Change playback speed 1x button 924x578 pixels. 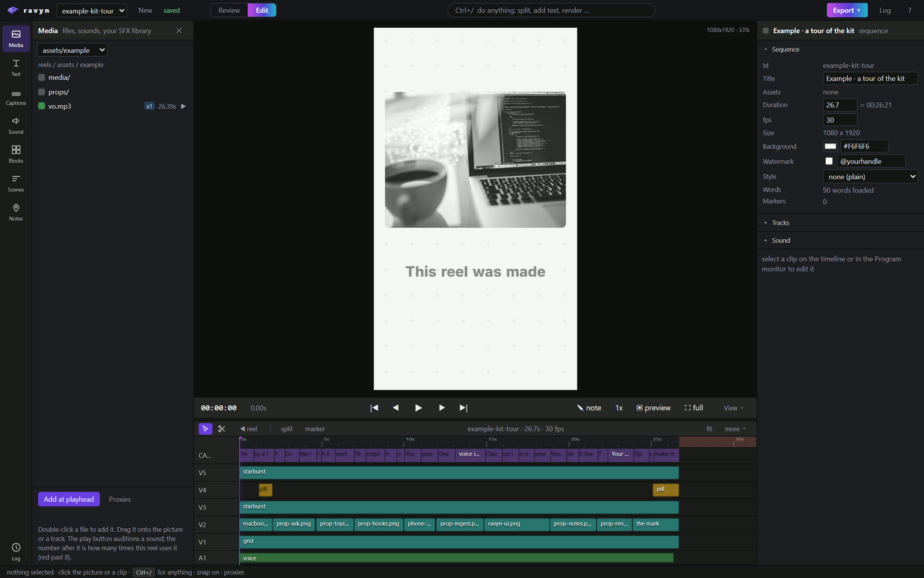coord(619,408)
